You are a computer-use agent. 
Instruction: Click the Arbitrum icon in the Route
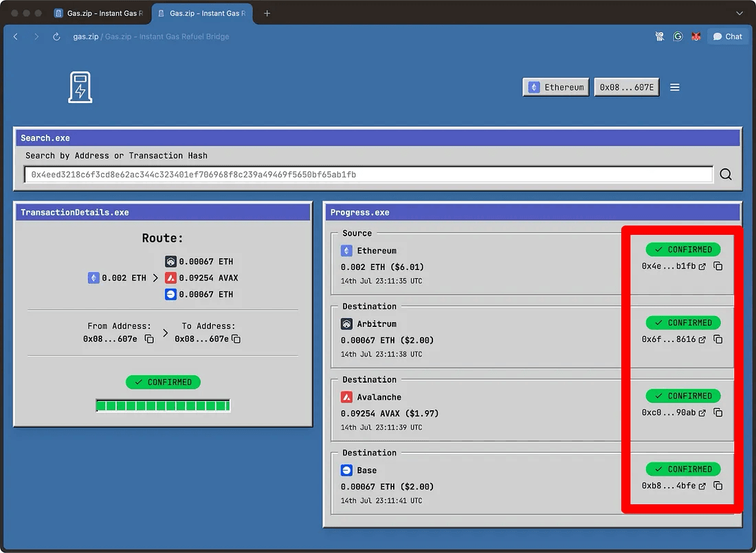click(170, 261)
